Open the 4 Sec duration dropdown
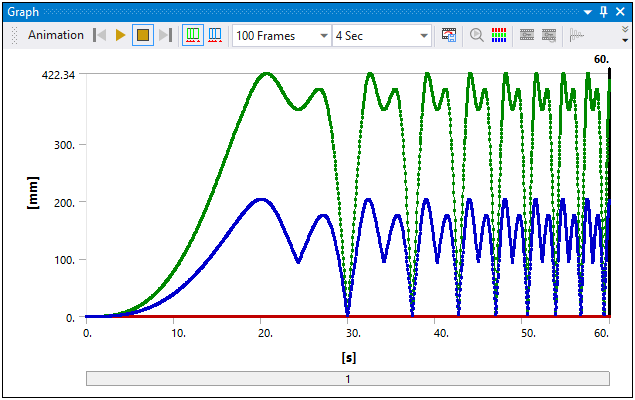 [424, 36]
